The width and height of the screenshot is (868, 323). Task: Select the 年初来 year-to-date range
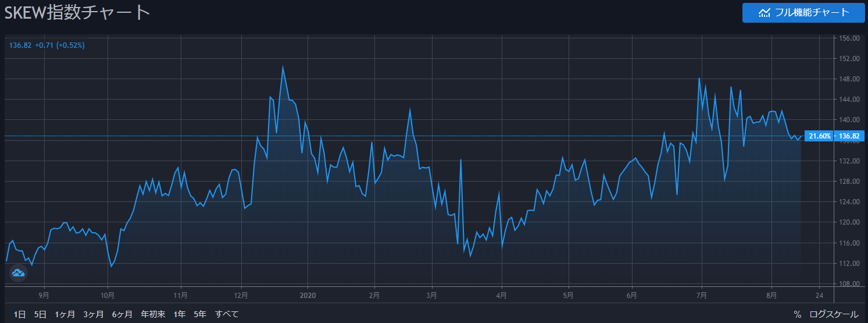(x=153, y=314)
